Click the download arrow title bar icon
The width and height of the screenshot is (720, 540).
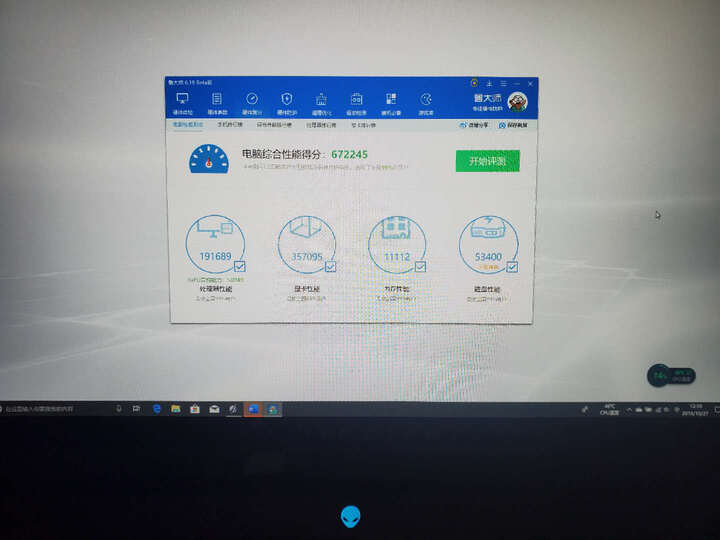click(489, 84)
